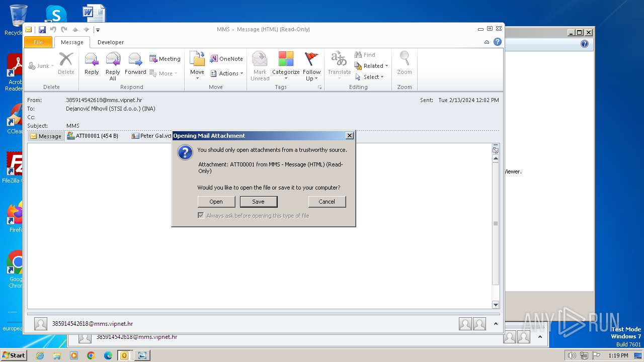Open the Categorize color menu
644x362 pixels.
tap(286, 66)
